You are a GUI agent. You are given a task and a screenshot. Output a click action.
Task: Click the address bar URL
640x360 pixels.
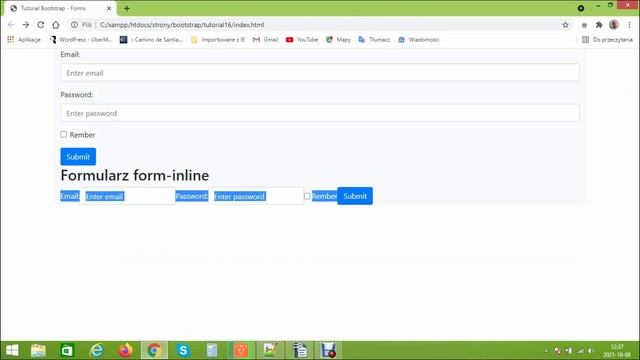coord(182,25)
